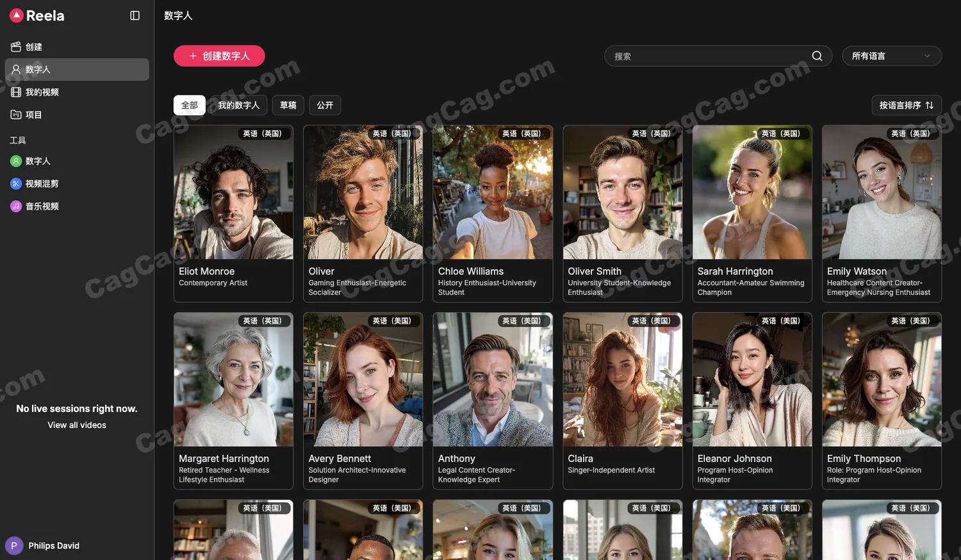
Task: Click the Emily Thompson name text
Action: point(864,459)
